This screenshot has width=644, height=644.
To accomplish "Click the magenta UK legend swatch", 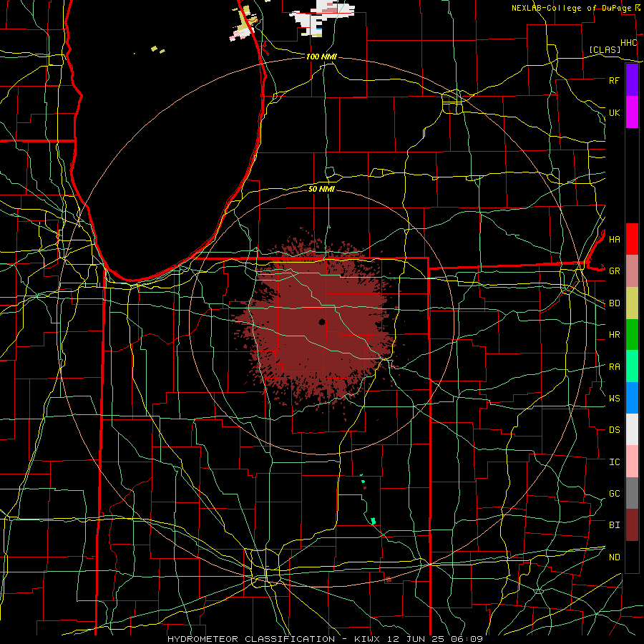I will click(x=632, y=112).
